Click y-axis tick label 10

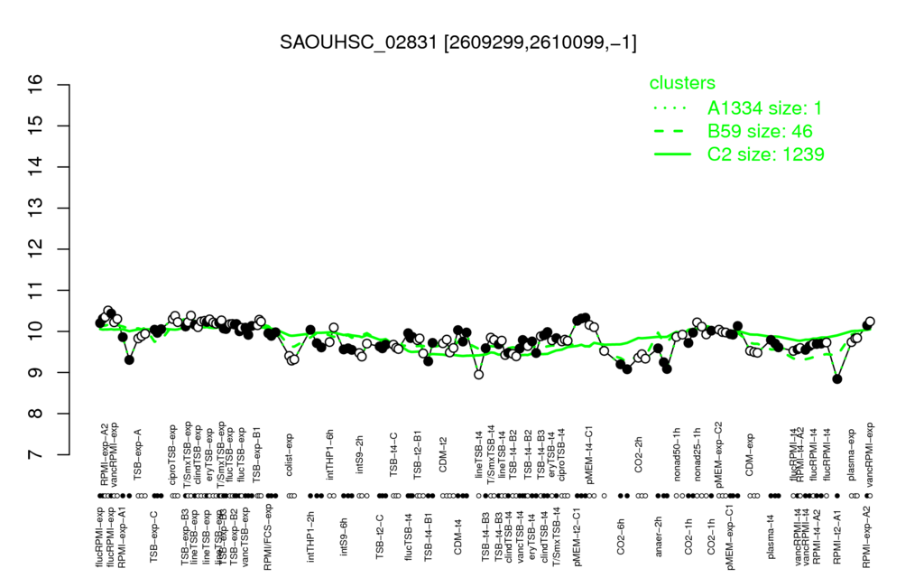[x=36, y=331]
